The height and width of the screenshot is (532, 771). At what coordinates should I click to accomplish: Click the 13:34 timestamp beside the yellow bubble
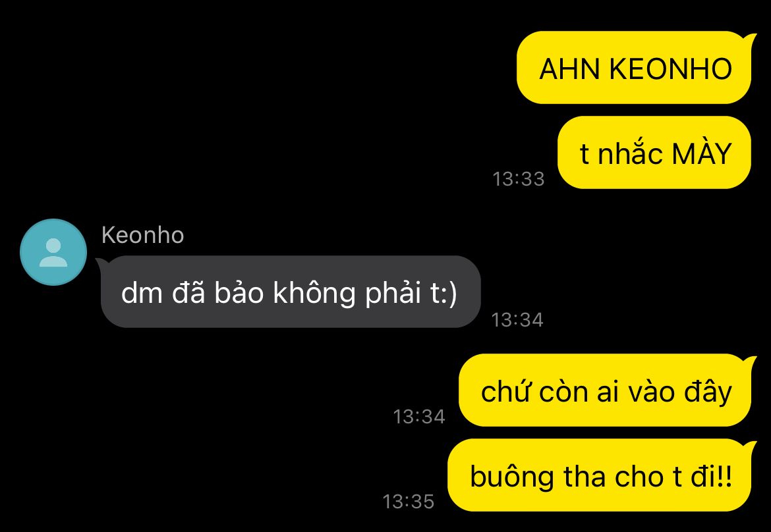[419, 417]
